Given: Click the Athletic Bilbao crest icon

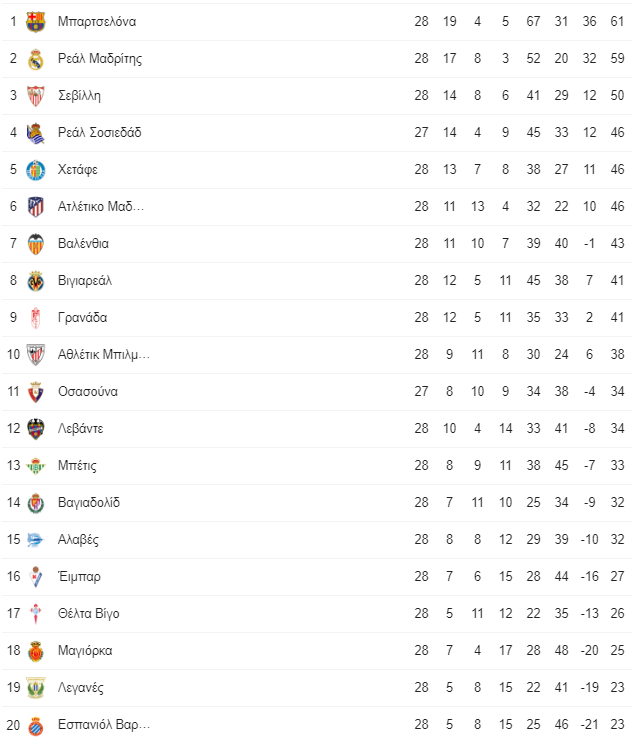Looking at the screenshot, I should click(x=36, y=355).
